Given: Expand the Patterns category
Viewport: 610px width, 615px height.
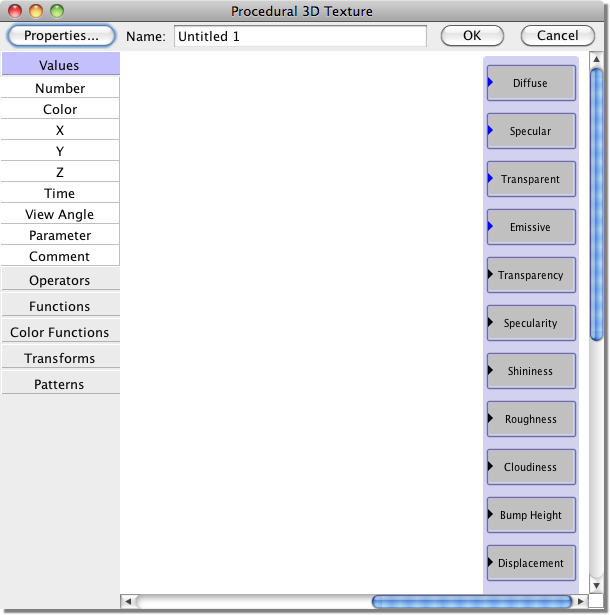Looking at the screenshot, I should pyautogui.click(x=60, y=384).
